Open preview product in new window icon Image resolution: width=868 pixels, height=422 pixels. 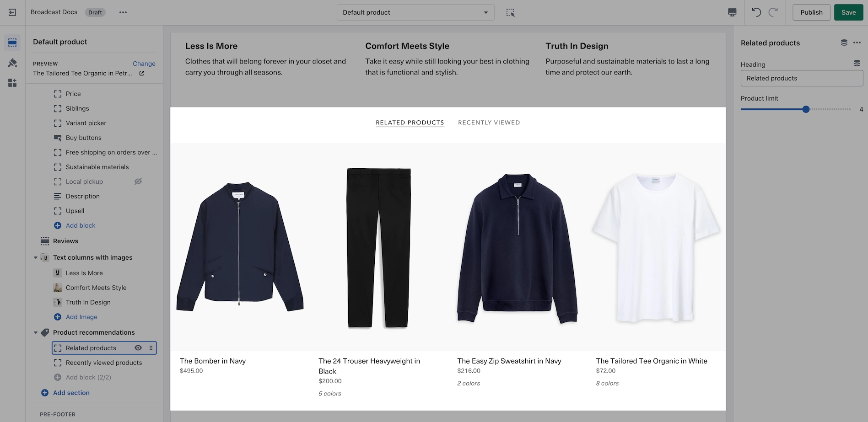tap(142, 73)
